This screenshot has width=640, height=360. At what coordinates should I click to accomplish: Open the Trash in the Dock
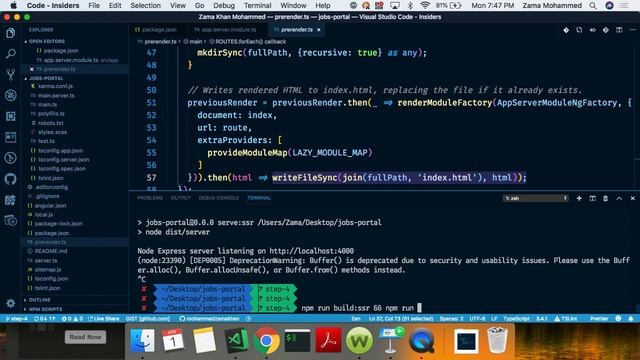tap(497, 340)
